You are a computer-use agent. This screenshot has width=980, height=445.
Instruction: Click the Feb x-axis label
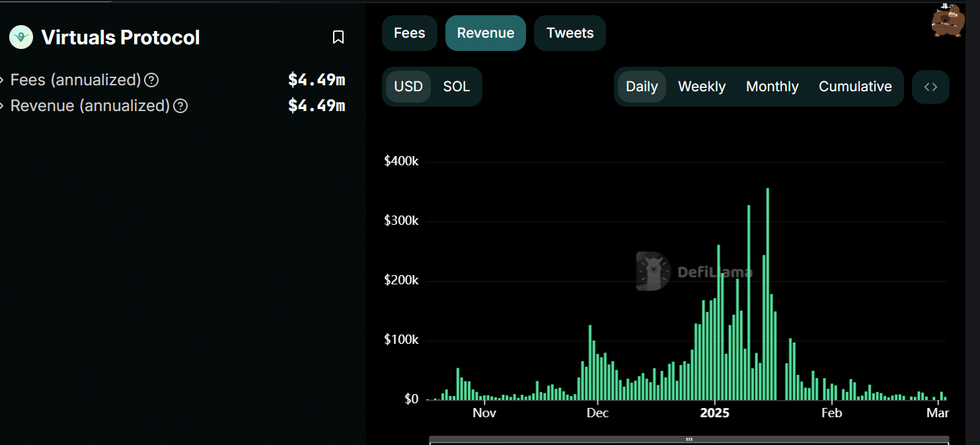click(x=831, y=413)
